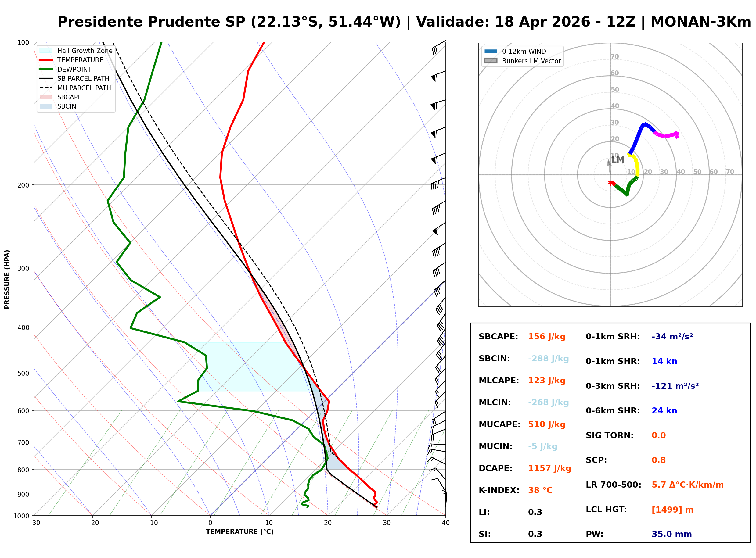
Task: Click the dashed MU PARCEL PATH legend line
Action: pyautogui.click(x=46, y=88)
